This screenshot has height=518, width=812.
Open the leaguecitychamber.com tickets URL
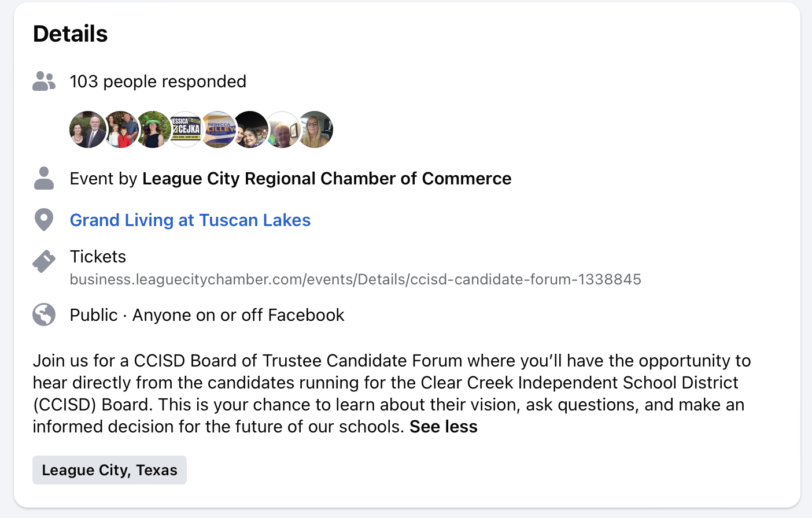click(355, 280)
